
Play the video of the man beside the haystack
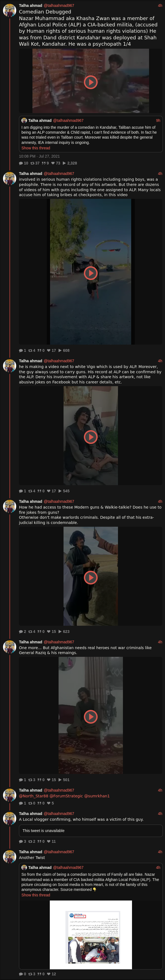90,578
